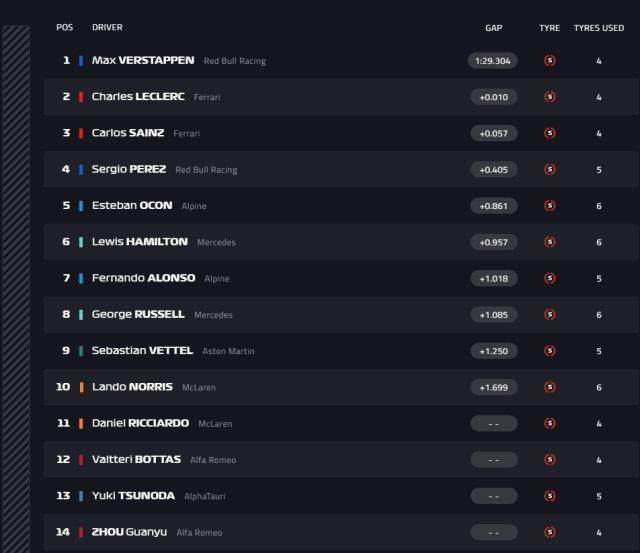The height and width of the screenshot is (553, 640).
Task: Click Norris's +1.699 gap badge
Action: (493, 387)
